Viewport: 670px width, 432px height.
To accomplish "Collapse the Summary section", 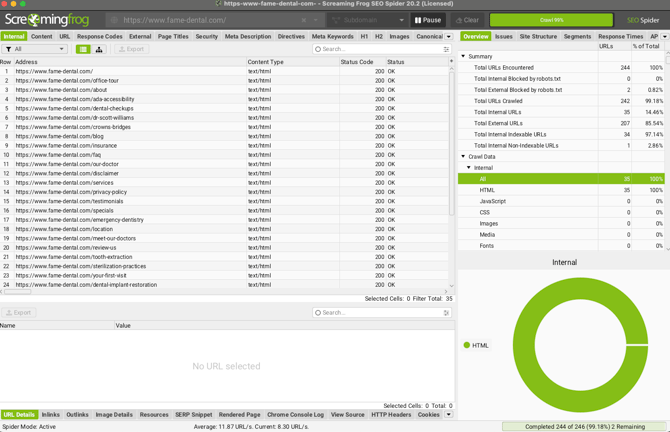I will 463,56.
